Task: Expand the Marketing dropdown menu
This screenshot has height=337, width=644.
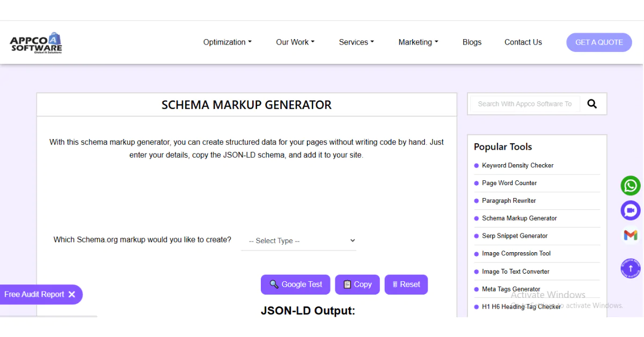Action: (x=418, y=42)
